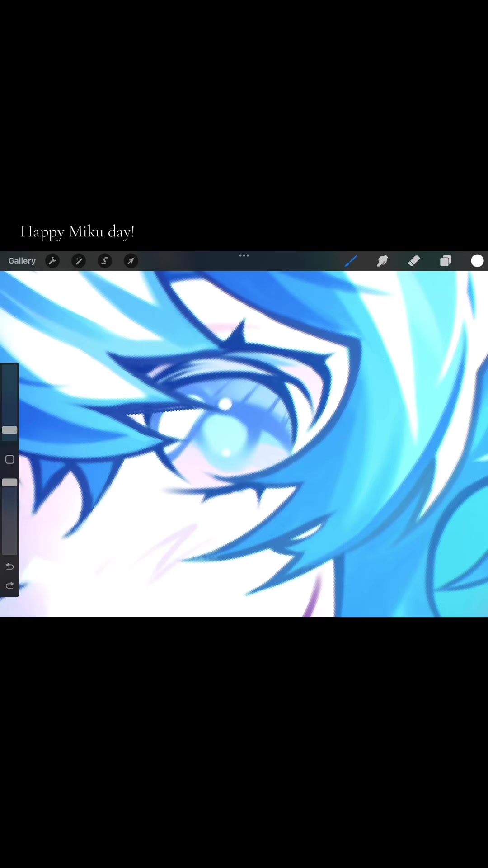Select the Brush tool
The height and width of the screenshot is (868, 488).
pyautogui.click(x=351, y=261)
